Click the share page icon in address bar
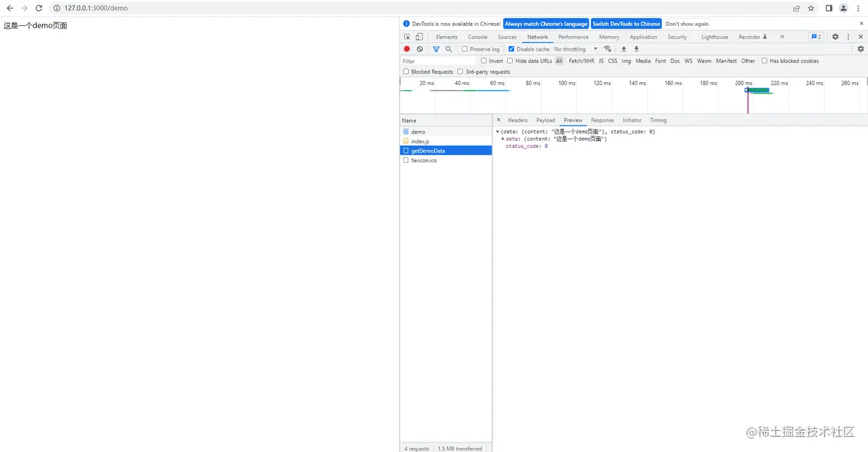868x452 pixels. (797, 8)
